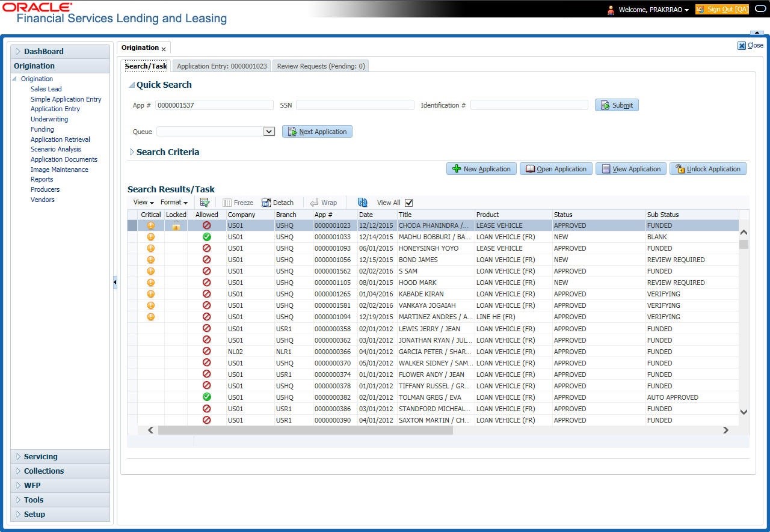Switch to Review Requests tab
This screenshot has width=770, height=532.
point(321,66)
